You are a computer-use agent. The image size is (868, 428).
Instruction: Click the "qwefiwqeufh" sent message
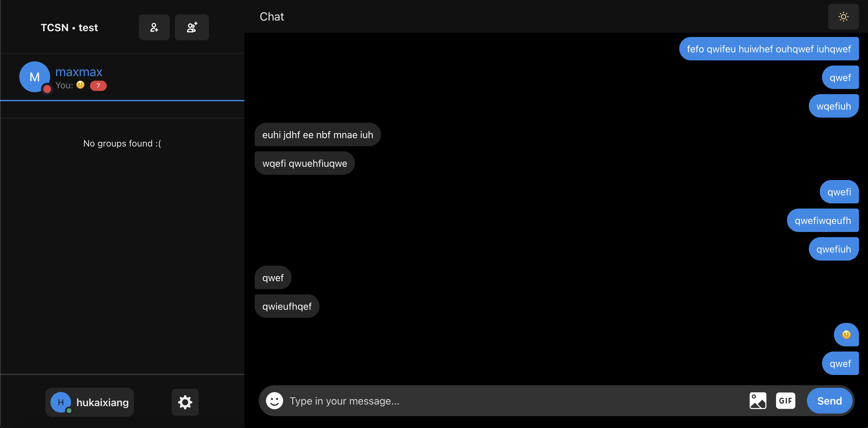point(823,220)
